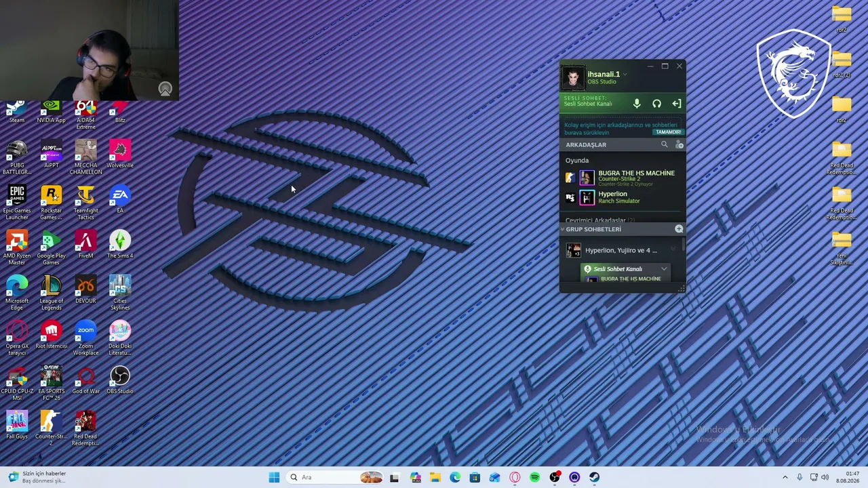Open the Riot İstemcisi desktop shortcut

(x=52, y=335)
